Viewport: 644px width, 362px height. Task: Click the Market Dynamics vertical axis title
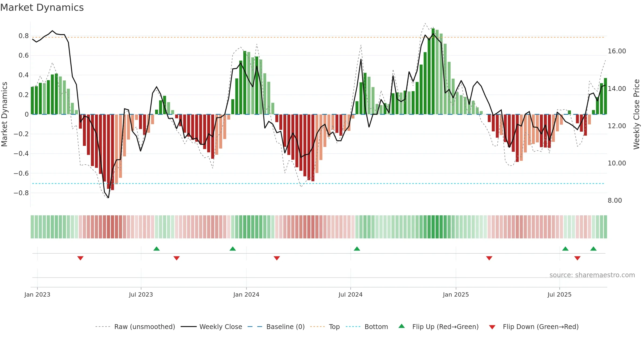(x=4, y=114)
